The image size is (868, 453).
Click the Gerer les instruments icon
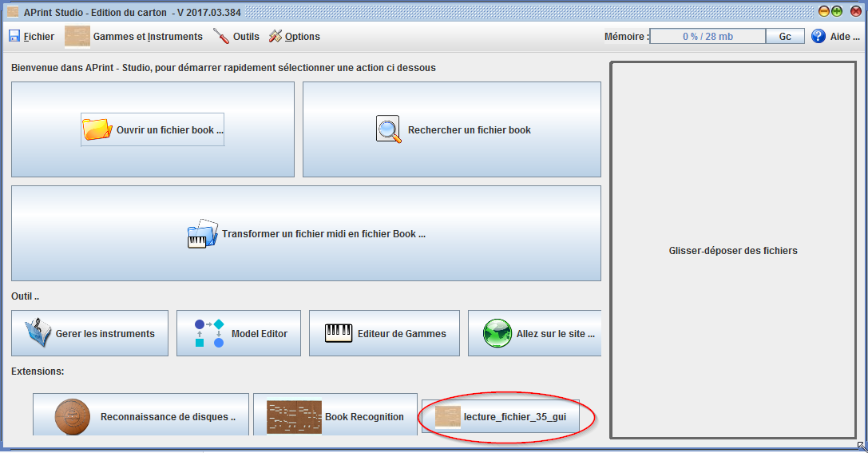coord(38,333)
